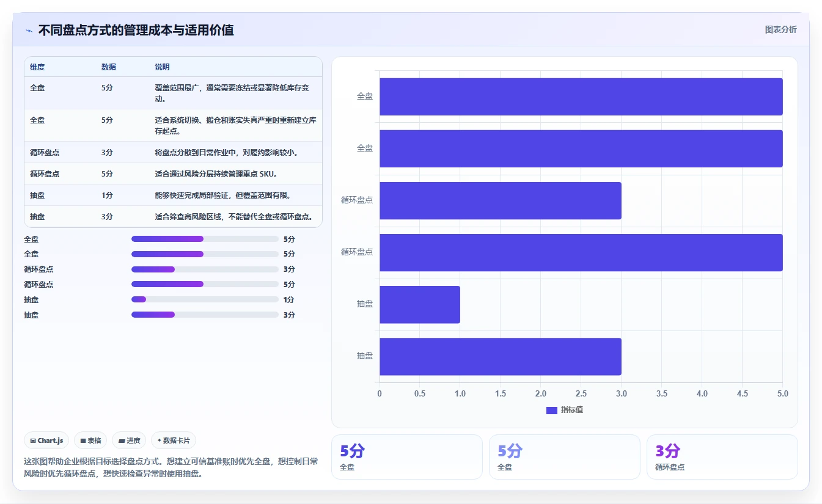Click the 指标值 legend label text
This screenshot has width=822, height=504.
pyautogui.click(x=572, y=410)
